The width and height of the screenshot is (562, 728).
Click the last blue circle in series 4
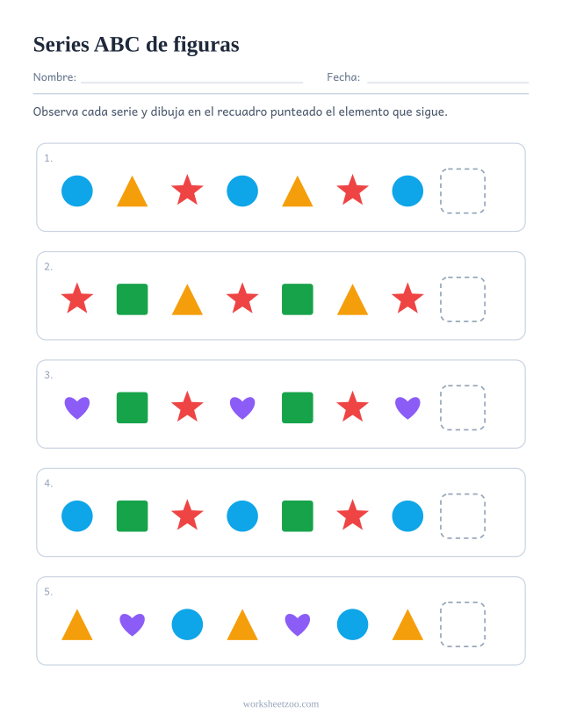(x=408, y=515)
